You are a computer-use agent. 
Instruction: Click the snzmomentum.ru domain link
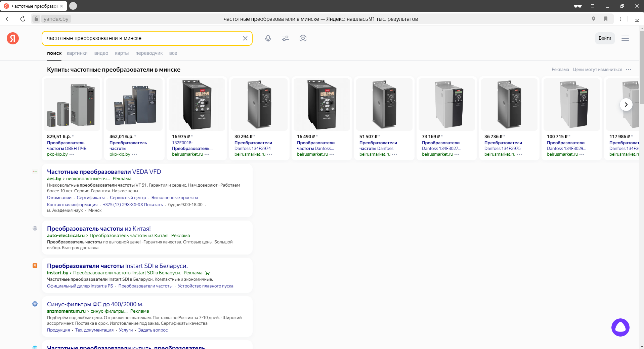coord(66,311)
